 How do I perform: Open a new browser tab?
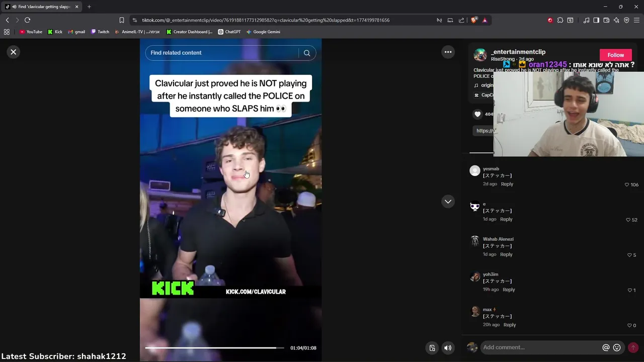point(89,7)
